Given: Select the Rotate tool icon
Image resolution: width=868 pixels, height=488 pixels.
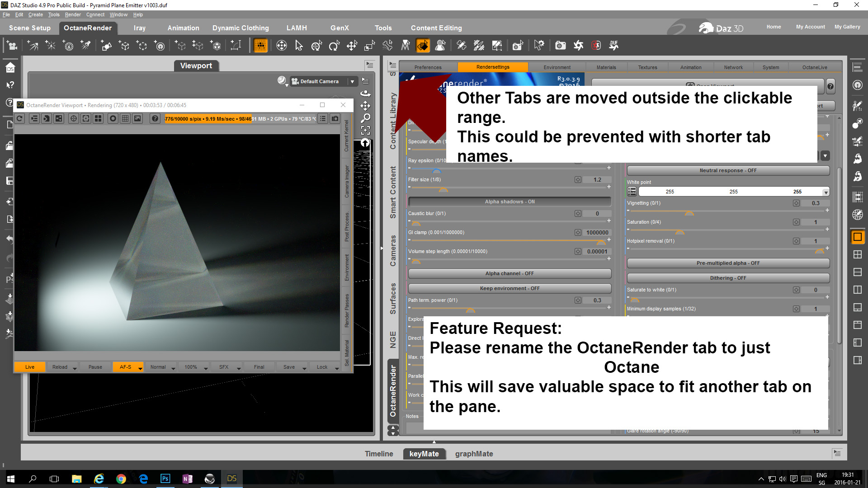Looking at the screenshot, I should [x=334, y=45].
